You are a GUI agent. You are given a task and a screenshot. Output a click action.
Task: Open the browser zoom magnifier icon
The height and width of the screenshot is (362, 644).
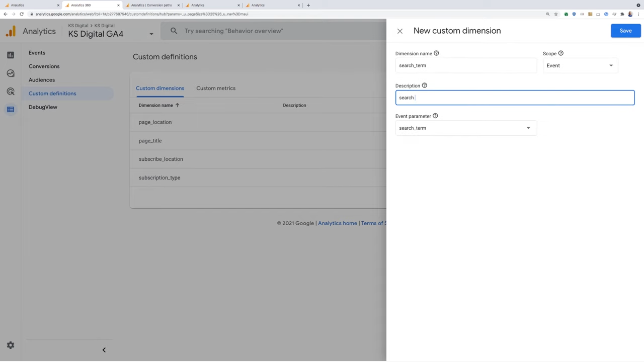pos(548,14)
